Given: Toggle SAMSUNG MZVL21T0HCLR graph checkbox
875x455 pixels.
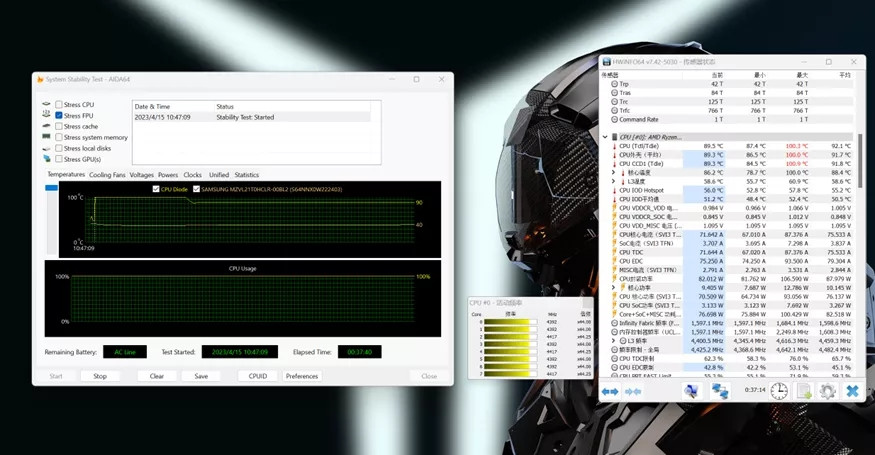Looking at the screenshot, I should [x=196, y=189].
